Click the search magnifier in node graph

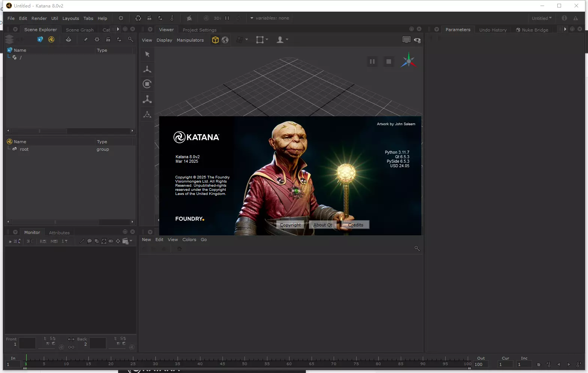417,249
